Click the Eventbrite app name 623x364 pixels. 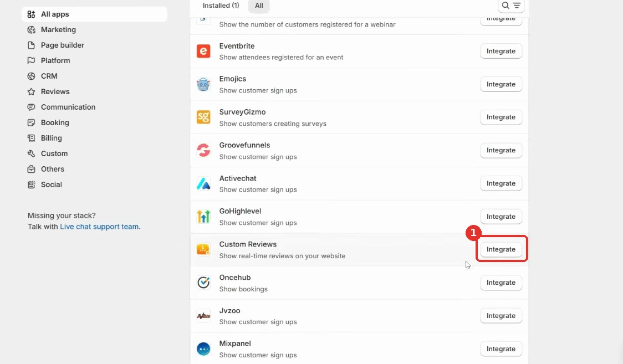point(237,46)
